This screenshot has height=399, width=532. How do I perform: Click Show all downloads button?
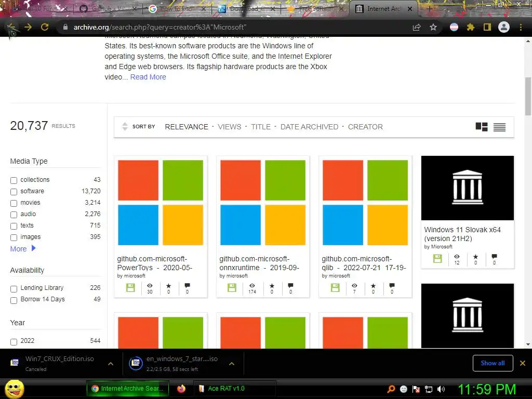pos(493,363)
